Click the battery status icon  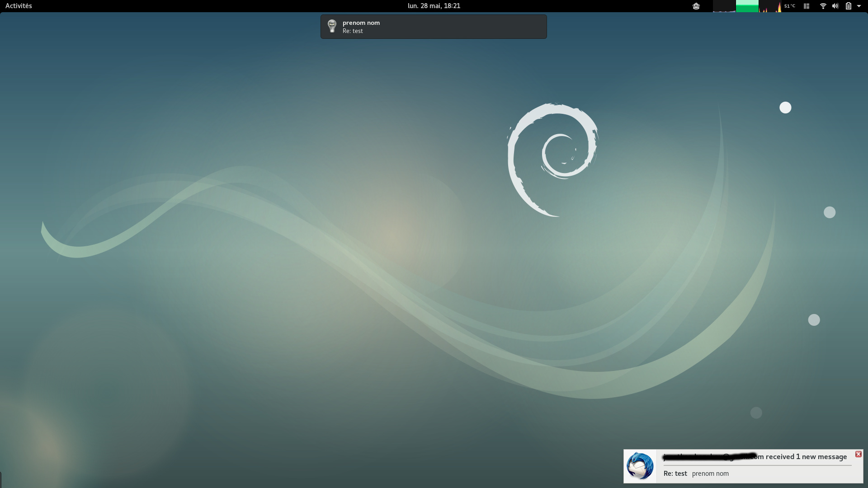849,6
